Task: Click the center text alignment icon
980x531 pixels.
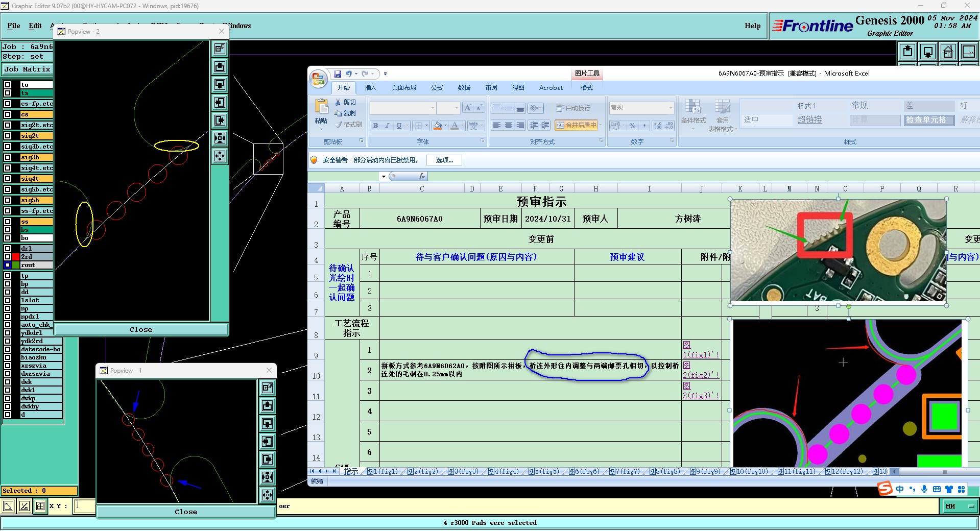Action: 508,125
